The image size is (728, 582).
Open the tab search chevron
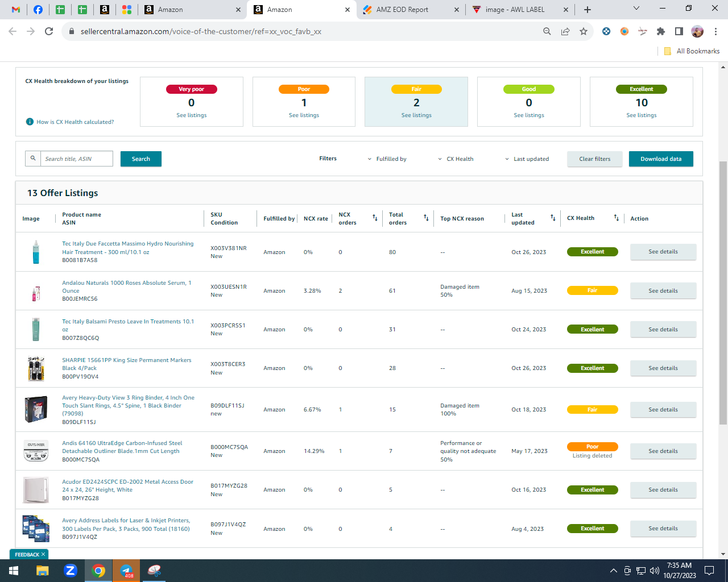click(636, 9)
